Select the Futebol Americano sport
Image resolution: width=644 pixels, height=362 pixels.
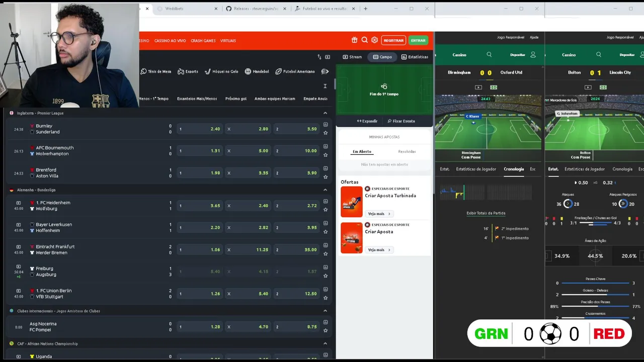[x=295, y=71]
